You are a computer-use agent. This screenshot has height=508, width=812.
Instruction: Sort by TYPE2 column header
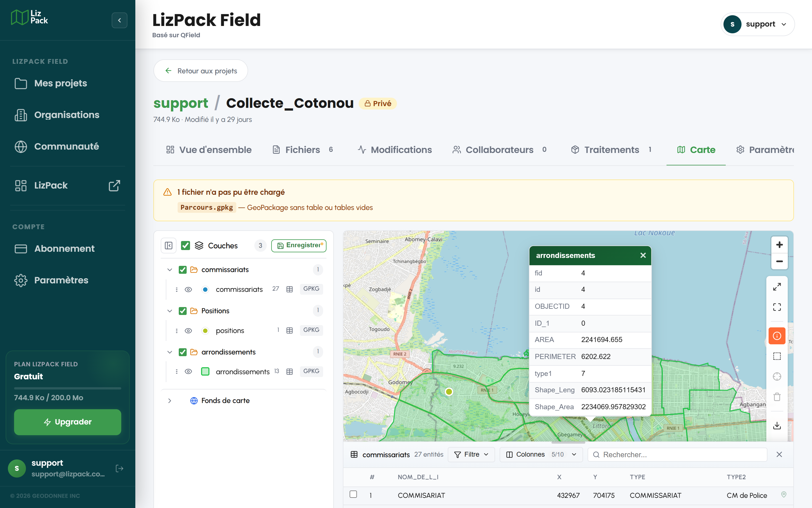[736, 477]
